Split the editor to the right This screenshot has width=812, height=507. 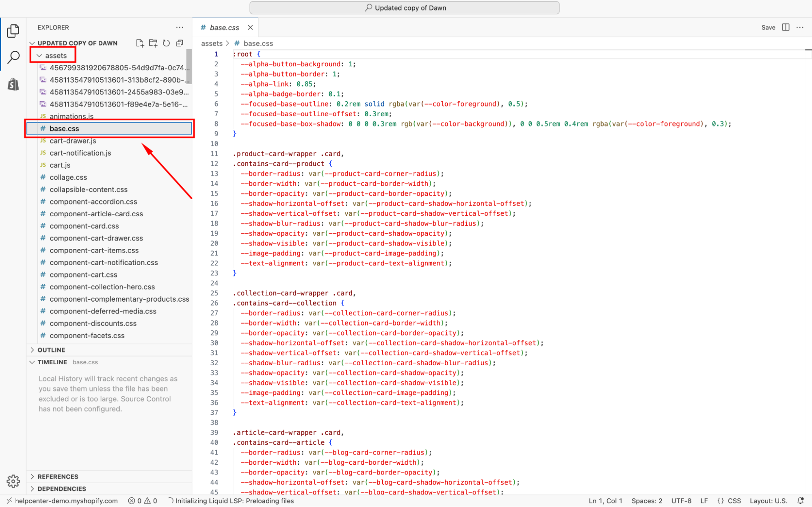click(786, 27)
